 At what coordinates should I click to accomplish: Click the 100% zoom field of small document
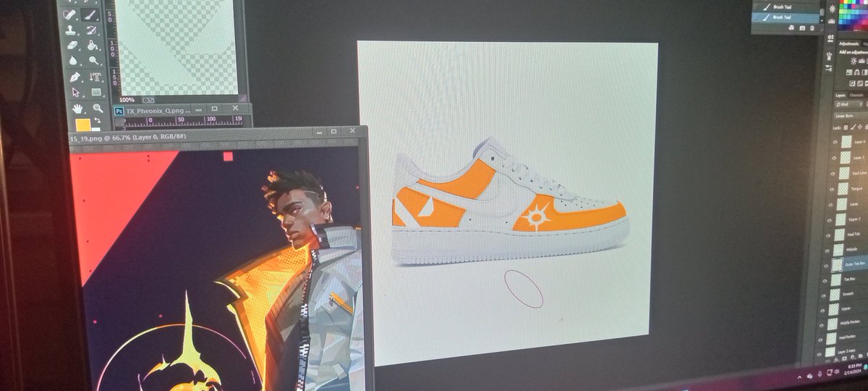pos(127,100)
